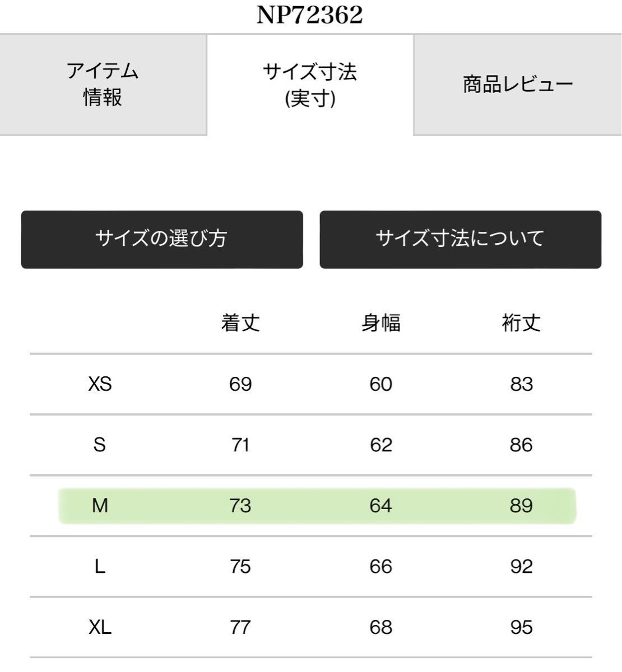Viewport: 622px width, 672px height.
Task: Click the 身幅 column header
Action: 380,323
